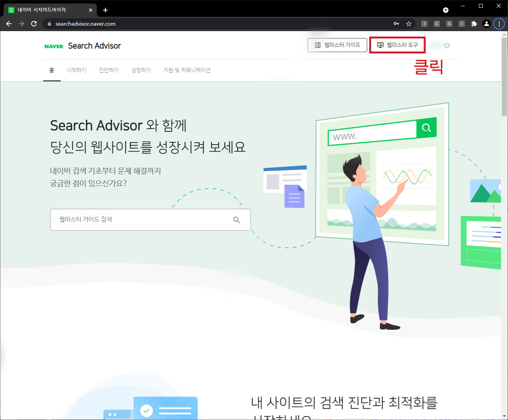This screenshot has width=508, height=420.
Task: Open 웹마스터 도구 button
Action: click(397, 45)
